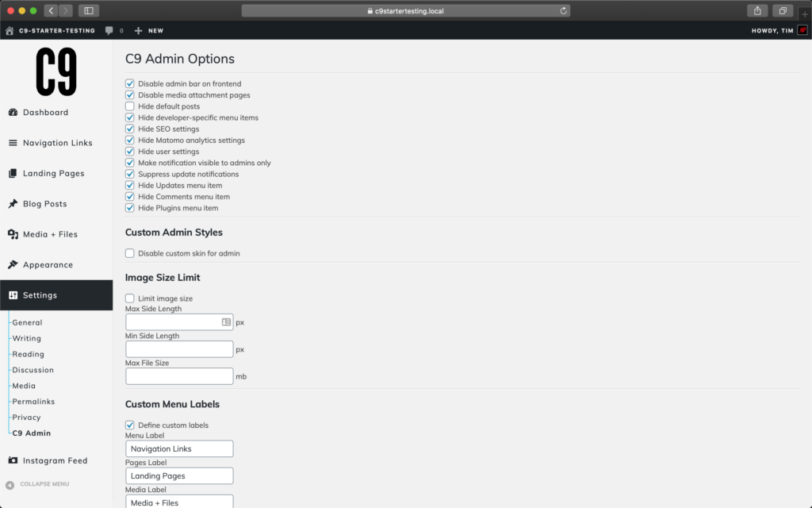812x508 pixels.
Task: Click the Pages Label field with Landing Pages
Action: [179, 475]
